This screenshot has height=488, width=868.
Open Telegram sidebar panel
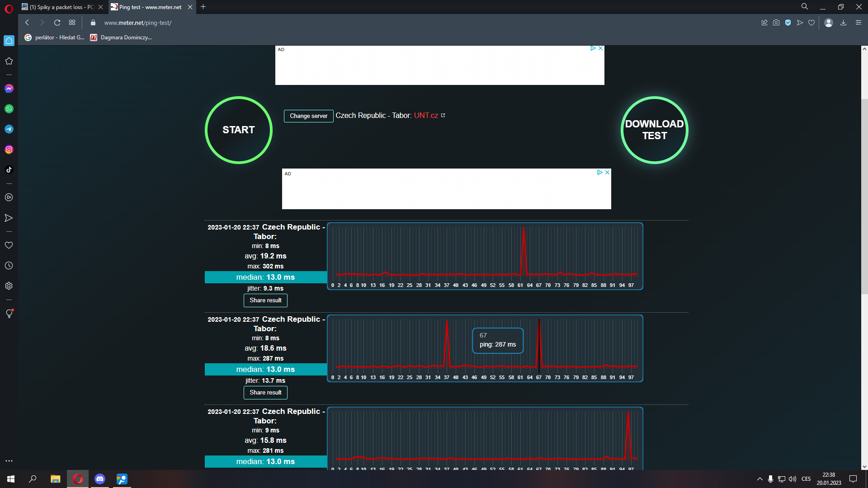[9, 129]
